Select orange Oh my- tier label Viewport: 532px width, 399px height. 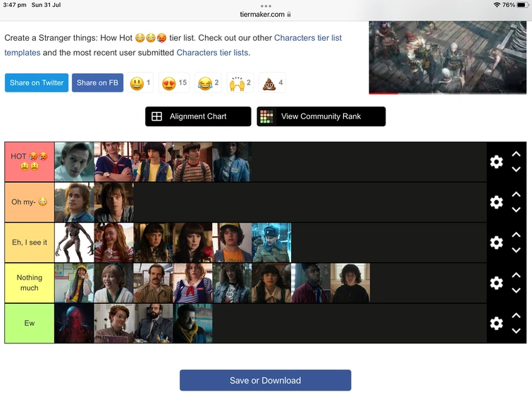pos(30,202)
